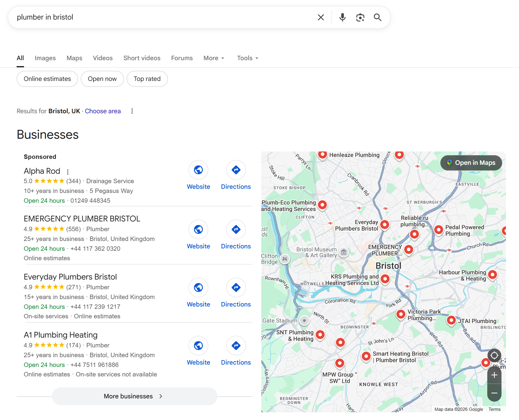Expand the Tools dropdown
This screenshot has width=519, height=420.
248,58
